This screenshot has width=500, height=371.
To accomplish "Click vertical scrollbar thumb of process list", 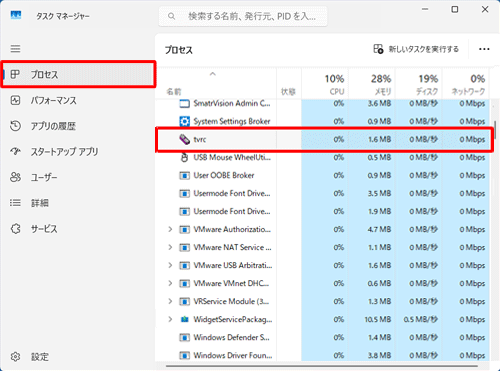I will 495,130.
